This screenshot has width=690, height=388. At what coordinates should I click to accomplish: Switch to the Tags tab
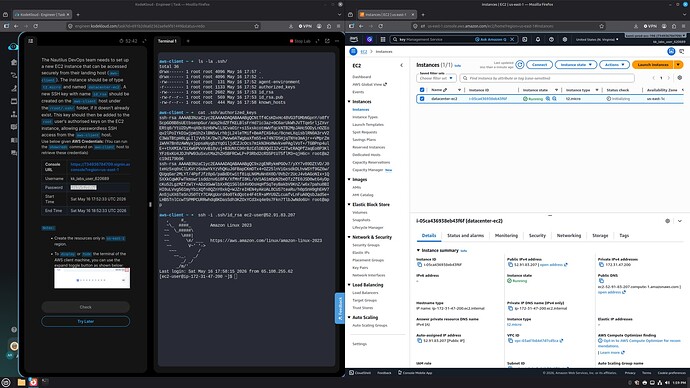[624, 236]
